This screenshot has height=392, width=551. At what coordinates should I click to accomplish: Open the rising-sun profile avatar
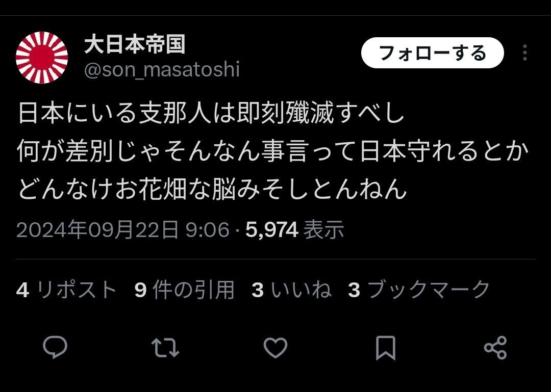tap(42, 58)
